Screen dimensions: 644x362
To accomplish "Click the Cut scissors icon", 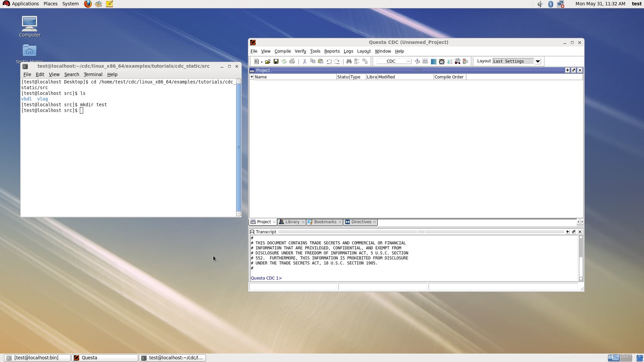I will click(x=305, y=61).
